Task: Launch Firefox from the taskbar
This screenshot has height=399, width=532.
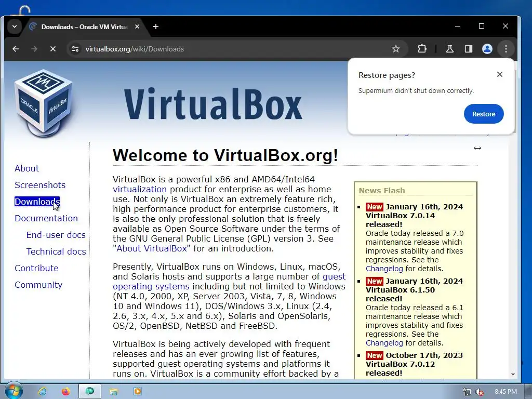Action: tap(66, 392)
